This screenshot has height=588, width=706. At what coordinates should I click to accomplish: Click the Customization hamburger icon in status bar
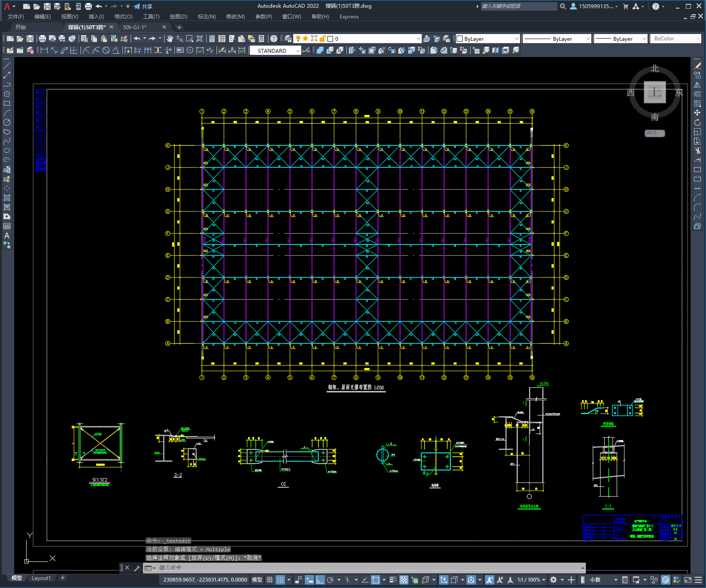click(698, 580)
